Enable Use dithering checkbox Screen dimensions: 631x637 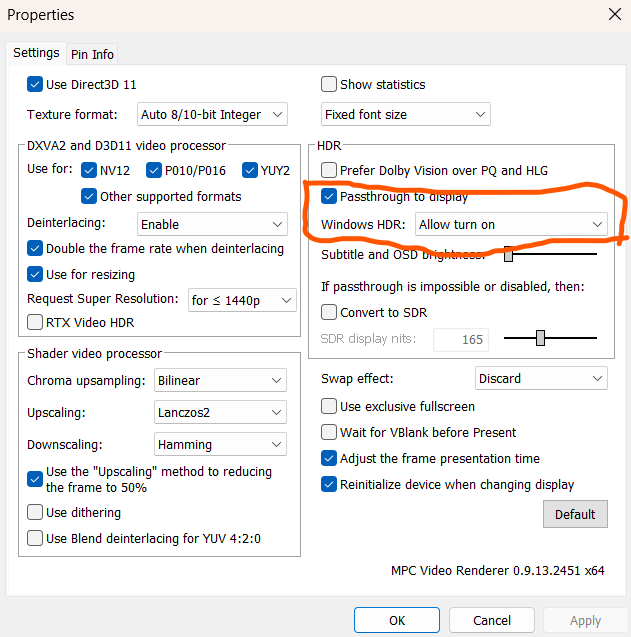(35, 512)
